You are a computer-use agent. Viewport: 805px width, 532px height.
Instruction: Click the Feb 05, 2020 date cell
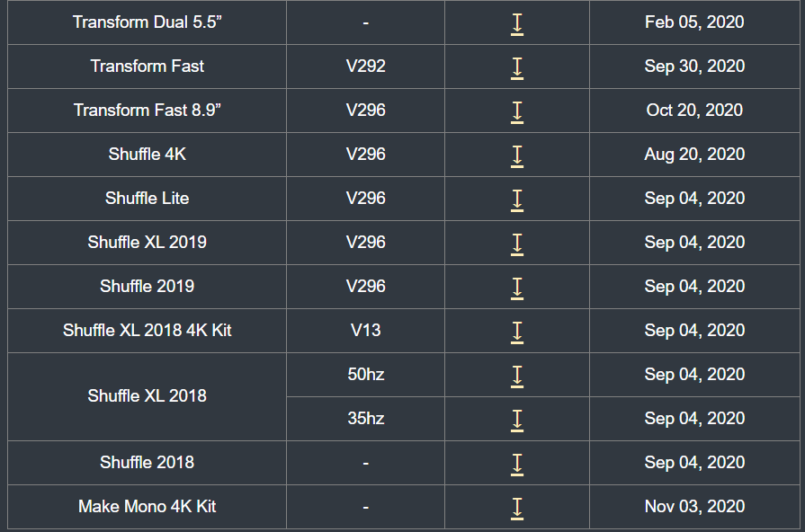tap(694, 22)
